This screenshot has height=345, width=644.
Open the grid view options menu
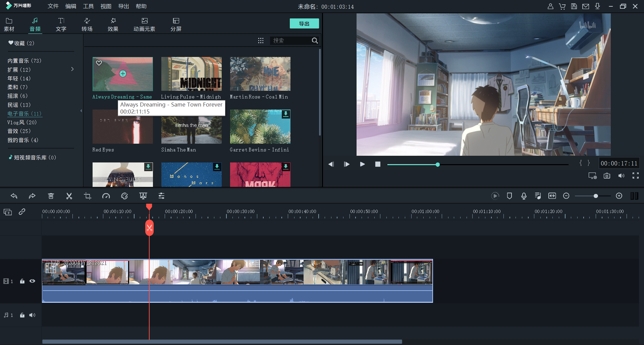(261, 41)
